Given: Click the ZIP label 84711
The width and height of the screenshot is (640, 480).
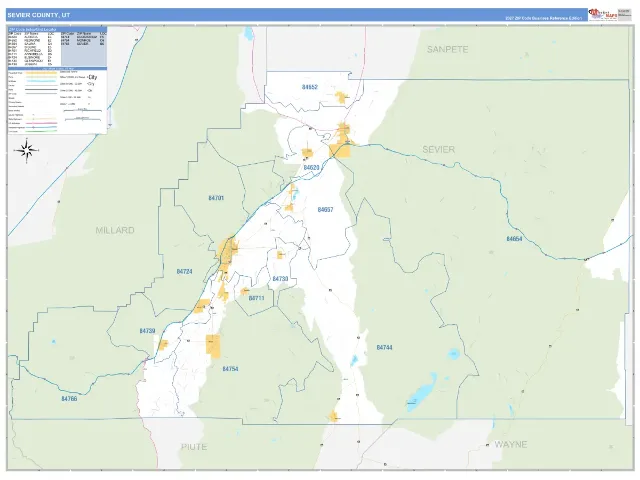Looking at the screenshot, I should [x=256, y=298].
